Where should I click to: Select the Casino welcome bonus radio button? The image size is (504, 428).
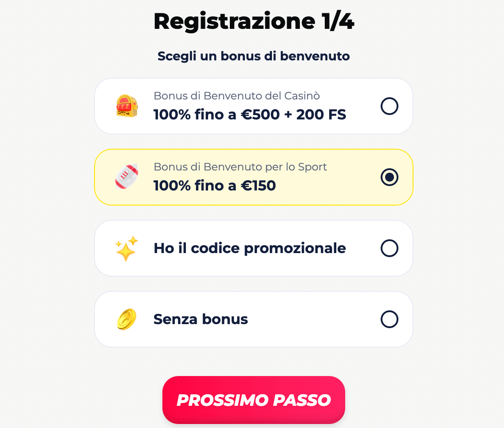(390, 106)
